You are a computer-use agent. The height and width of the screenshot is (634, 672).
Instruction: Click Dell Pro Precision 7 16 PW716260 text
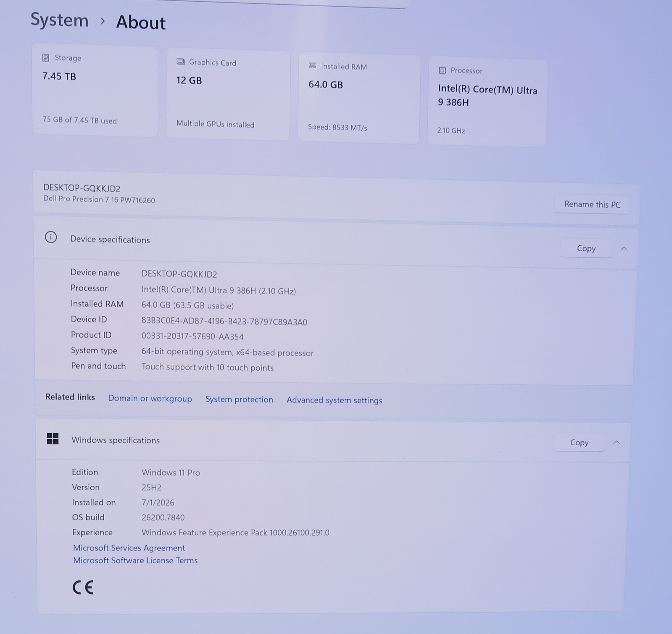99,200
